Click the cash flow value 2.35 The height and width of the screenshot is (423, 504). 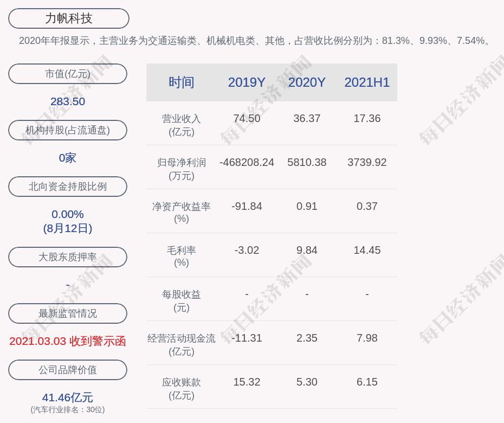point(307,338)
